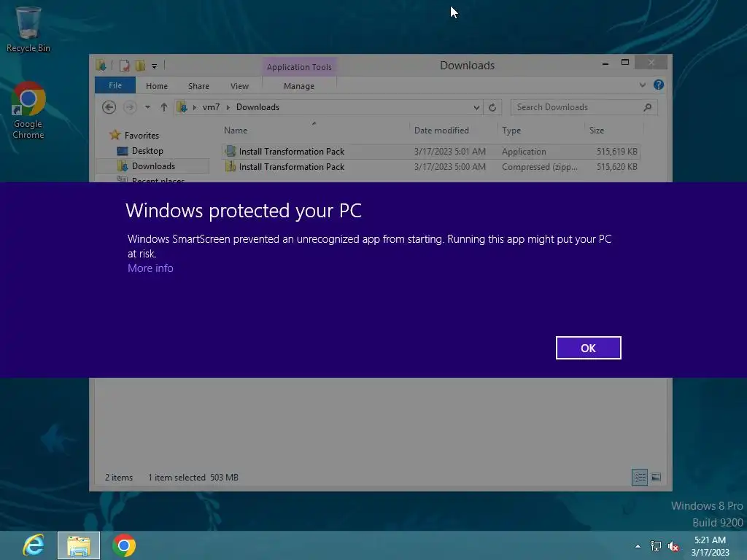Click the File Explorer taskbar icon

79,545
